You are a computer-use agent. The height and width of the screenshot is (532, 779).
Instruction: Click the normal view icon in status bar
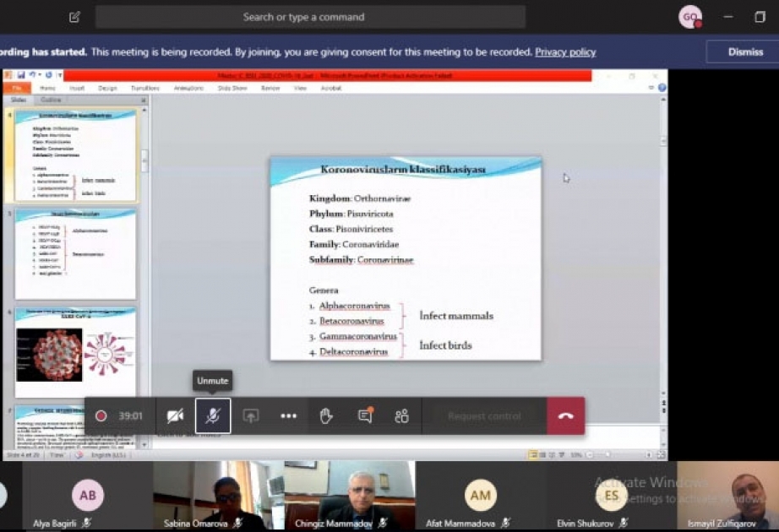(x=533, y=454)
